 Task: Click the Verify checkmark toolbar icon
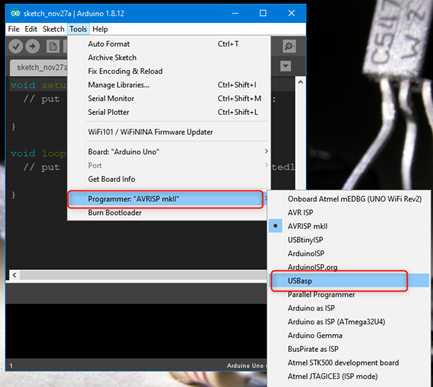click(16, 46)
